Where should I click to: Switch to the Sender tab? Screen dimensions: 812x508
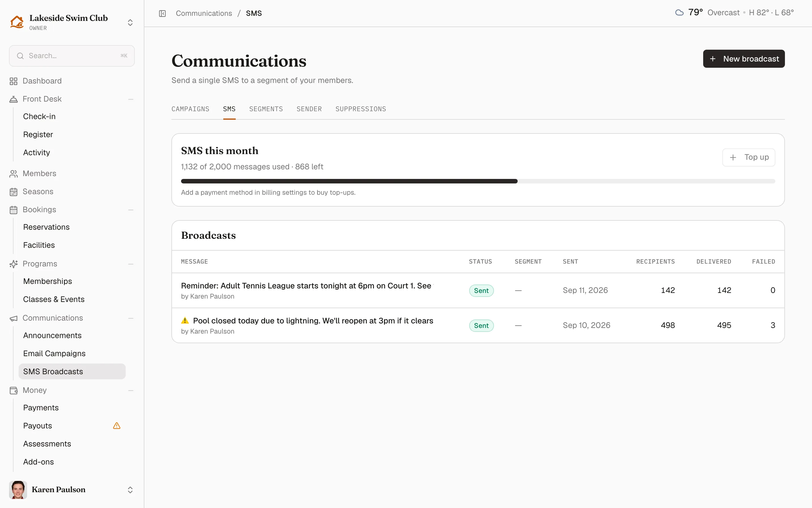click(x=309, y=109)
